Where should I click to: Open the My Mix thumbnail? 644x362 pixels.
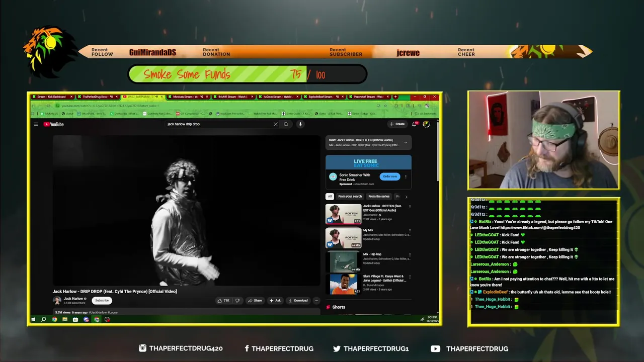click(x=343, y=238)
